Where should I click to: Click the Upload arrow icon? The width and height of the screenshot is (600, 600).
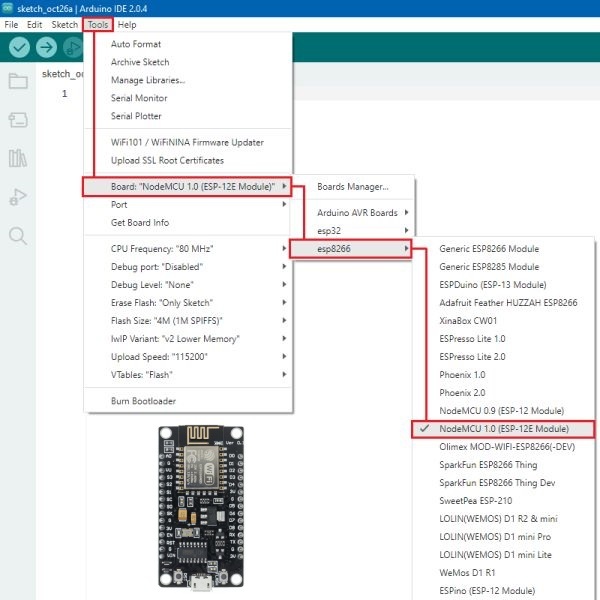(46, 47)
